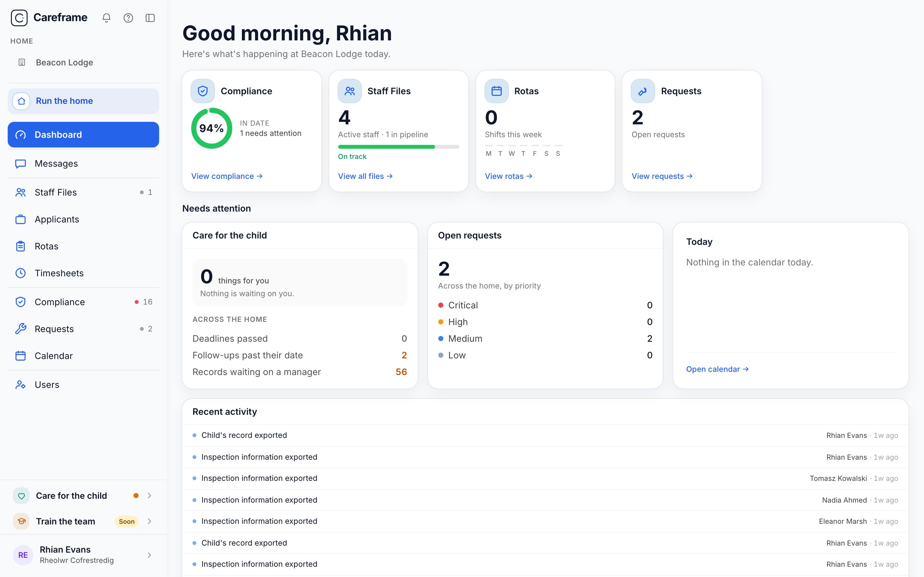The height and width of the screenshot is (577, 924).
Task: Select the Beacon Lodge building icon
Action: (x=22, y=62)
